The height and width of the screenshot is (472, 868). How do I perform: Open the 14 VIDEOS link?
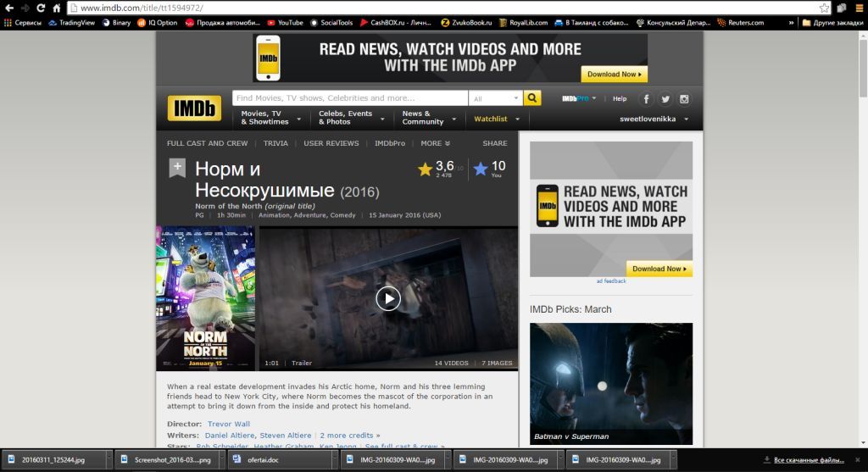coord(451,363)
